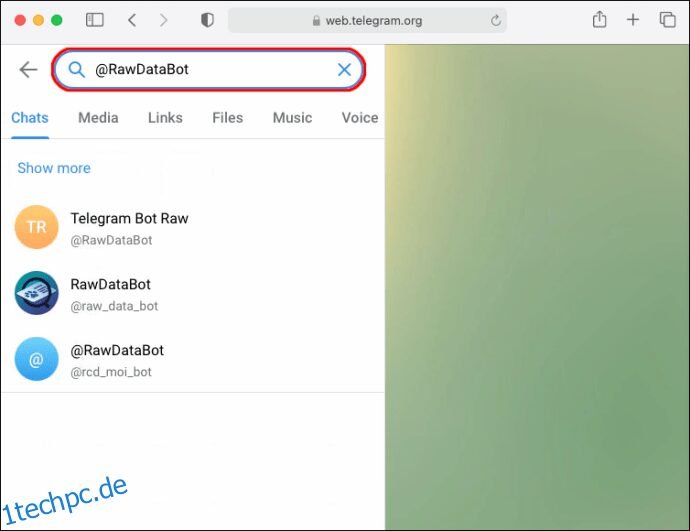
Task: Switch to the Files tab
Action: click(x=228, y=118)
